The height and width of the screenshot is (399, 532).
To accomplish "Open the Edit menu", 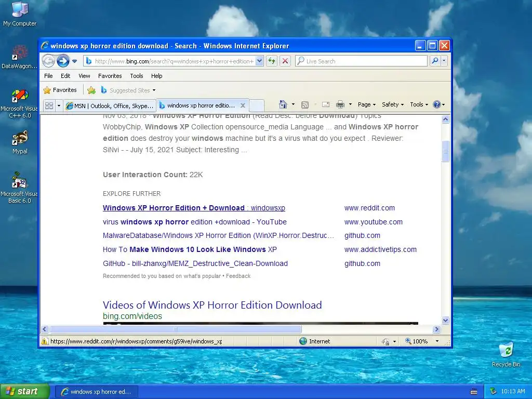I will (65, 76).
